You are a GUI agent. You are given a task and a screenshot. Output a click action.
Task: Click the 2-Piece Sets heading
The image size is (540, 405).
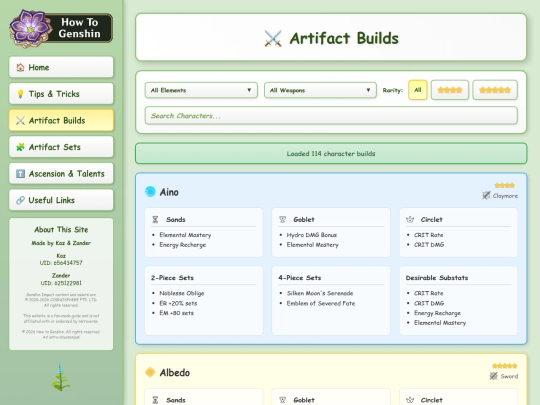[x=172, y=278]
